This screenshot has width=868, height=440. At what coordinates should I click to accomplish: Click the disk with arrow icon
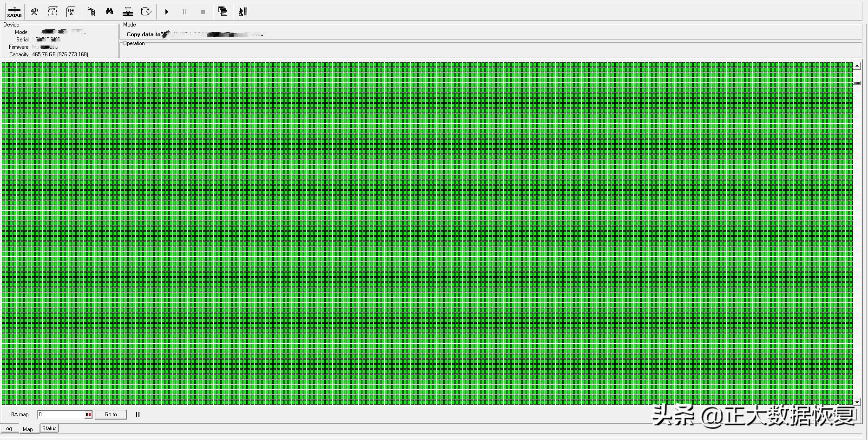click(146, 12)
